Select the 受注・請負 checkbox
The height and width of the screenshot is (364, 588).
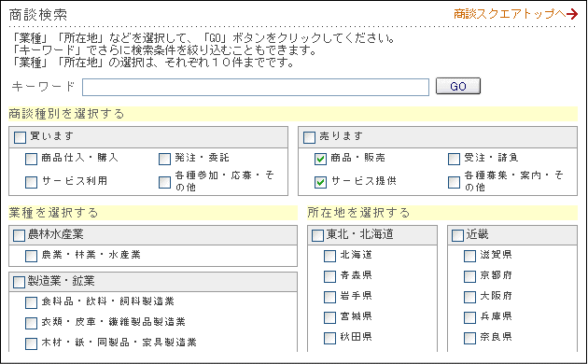point(454,159)
